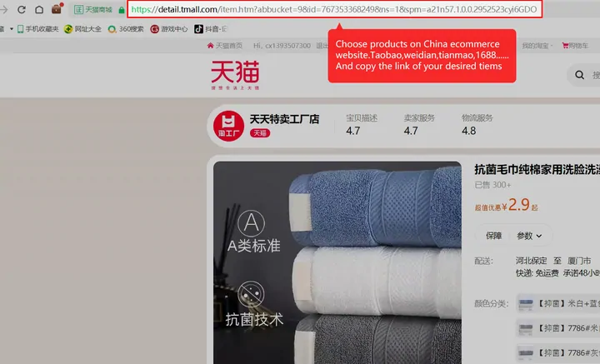Open the 360搜索 bookmark
This screenshot has width=600, height=364.
pos(126,29)
